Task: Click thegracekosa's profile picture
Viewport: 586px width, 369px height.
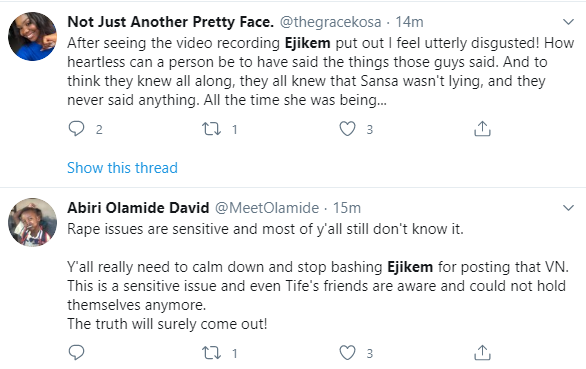Action: [33, 36]
